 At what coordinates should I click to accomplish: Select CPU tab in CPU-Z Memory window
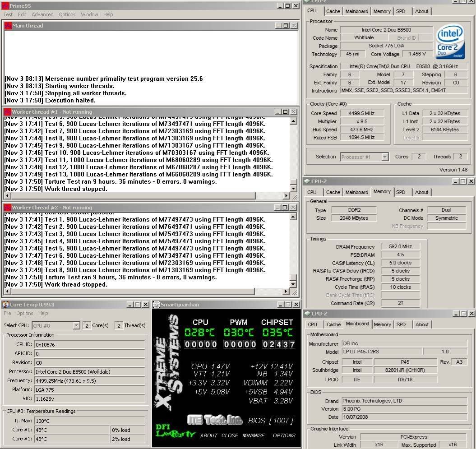pyautogui.click(x=312, y=192)
